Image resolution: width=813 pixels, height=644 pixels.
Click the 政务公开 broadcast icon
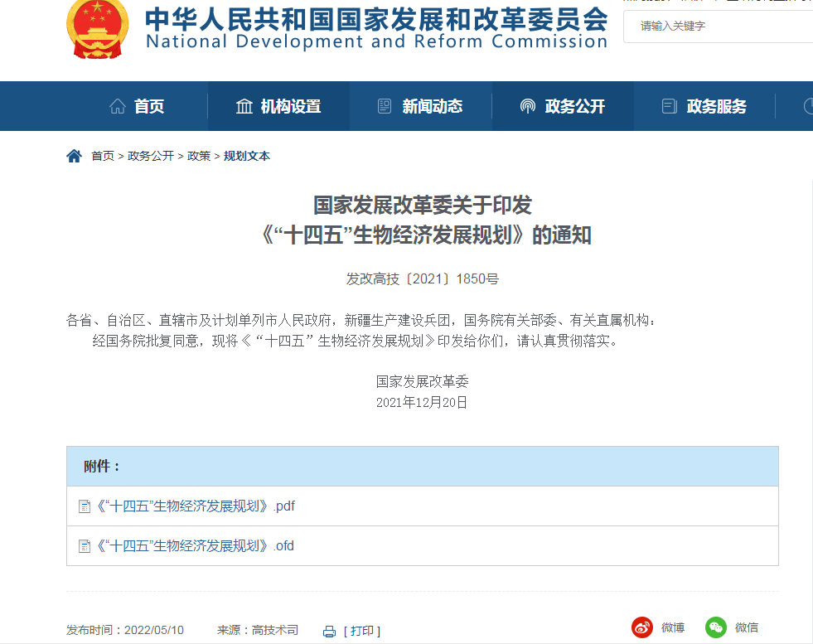coord(528,106)
